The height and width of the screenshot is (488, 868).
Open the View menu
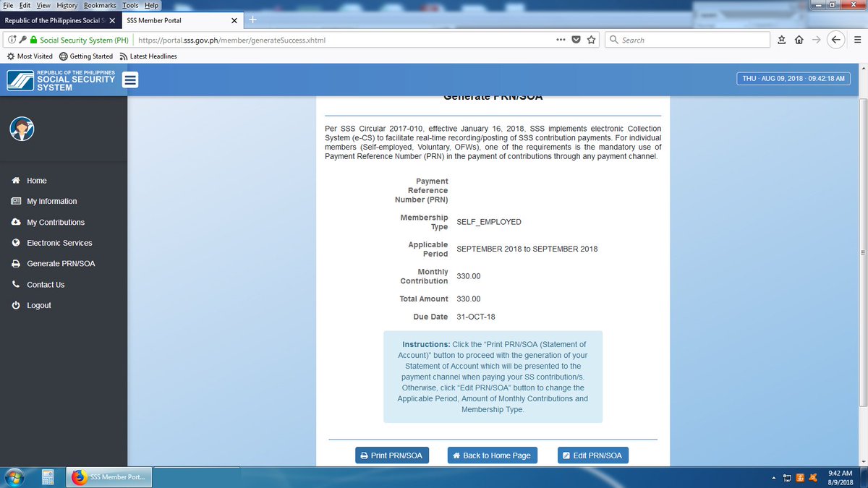coord(45,5)
